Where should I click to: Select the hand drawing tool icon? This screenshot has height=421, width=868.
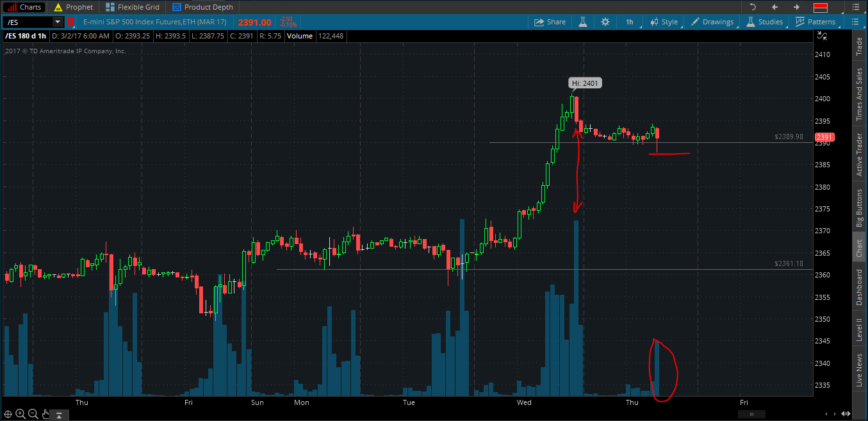pos(45,414)
